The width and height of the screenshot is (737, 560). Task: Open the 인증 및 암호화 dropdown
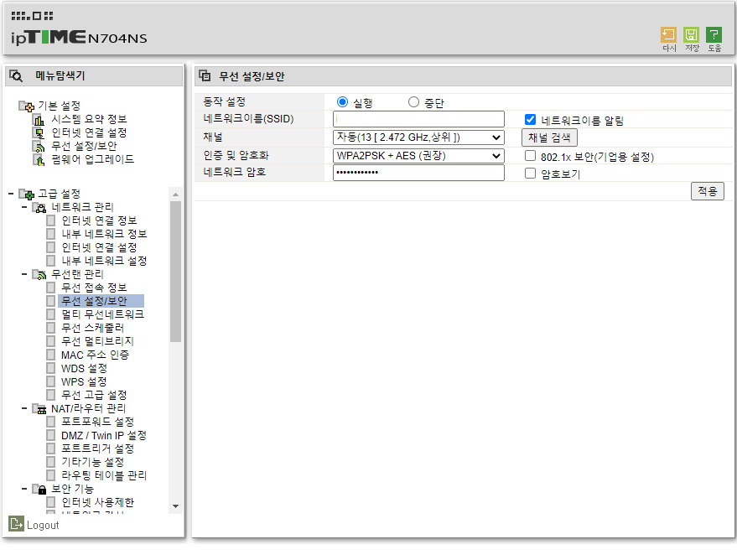coord(418,155)
